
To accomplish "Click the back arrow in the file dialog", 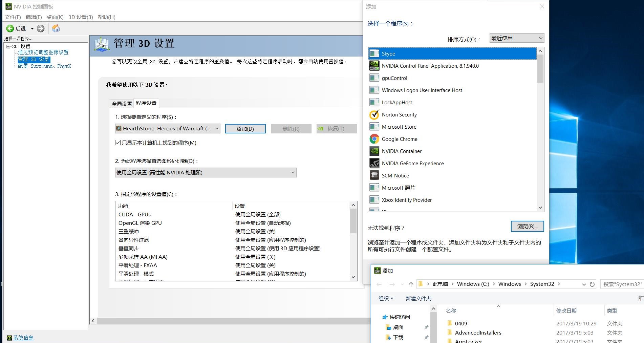I will (379, 284).
